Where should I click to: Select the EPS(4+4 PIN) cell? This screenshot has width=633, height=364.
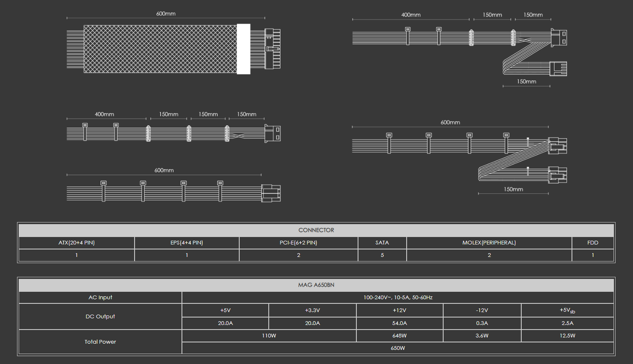pyautogui.click(x=186, y=243)
